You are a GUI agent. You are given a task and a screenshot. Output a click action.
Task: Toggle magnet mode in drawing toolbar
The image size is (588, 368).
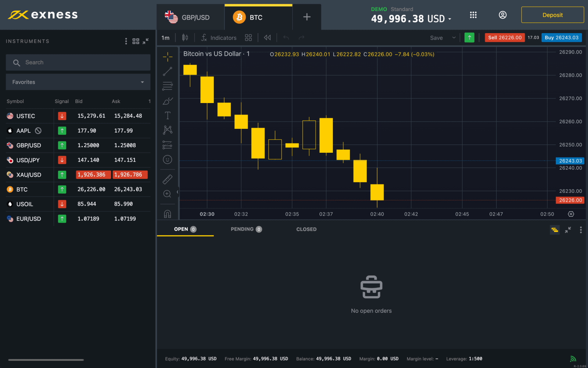(168, 214)
